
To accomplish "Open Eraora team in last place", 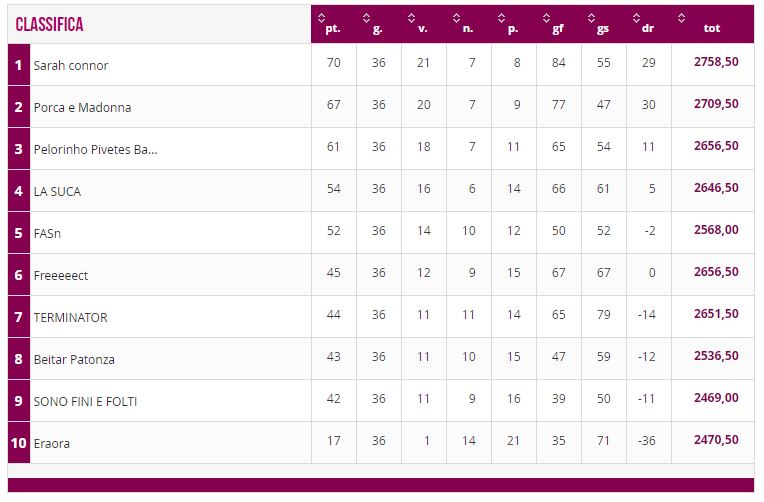I will [52, 444].
